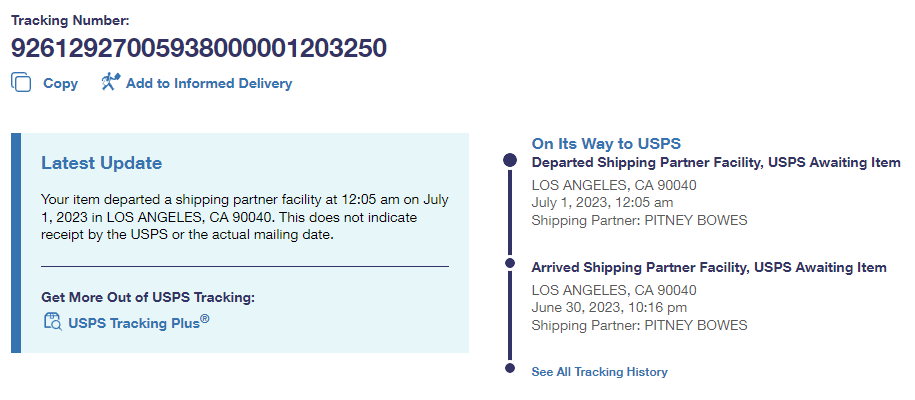Viewport: 915px width, 400px height.
Task: Open Add to Informed Delivery link
Action: (x=208, y=83)
